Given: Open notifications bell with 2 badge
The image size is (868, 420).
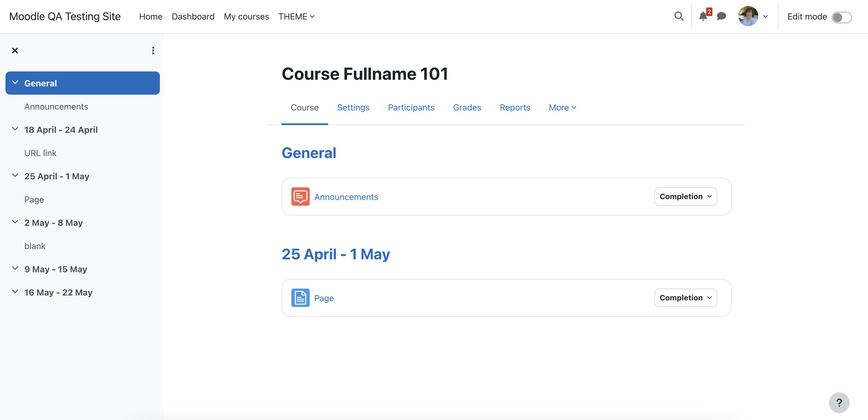Looking at the screenshot, I should (703, 16).
